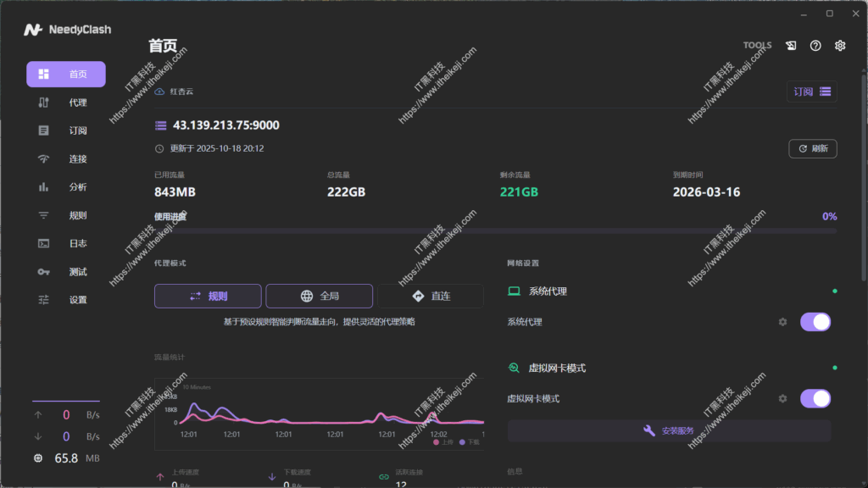Switch to the 规则 (Rules) sidebar tab
The image size is (868, 488).
(66, 216)
